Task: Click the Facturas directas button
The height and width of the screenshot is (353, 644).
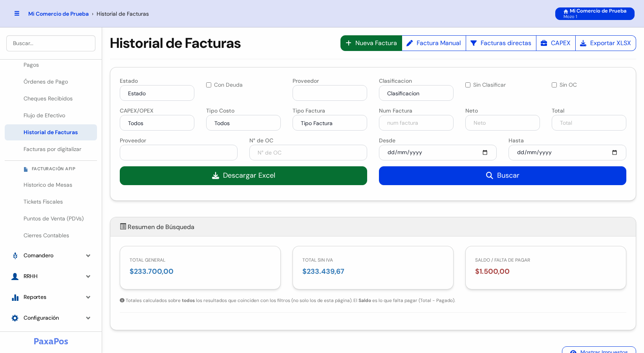Action: 501,43
